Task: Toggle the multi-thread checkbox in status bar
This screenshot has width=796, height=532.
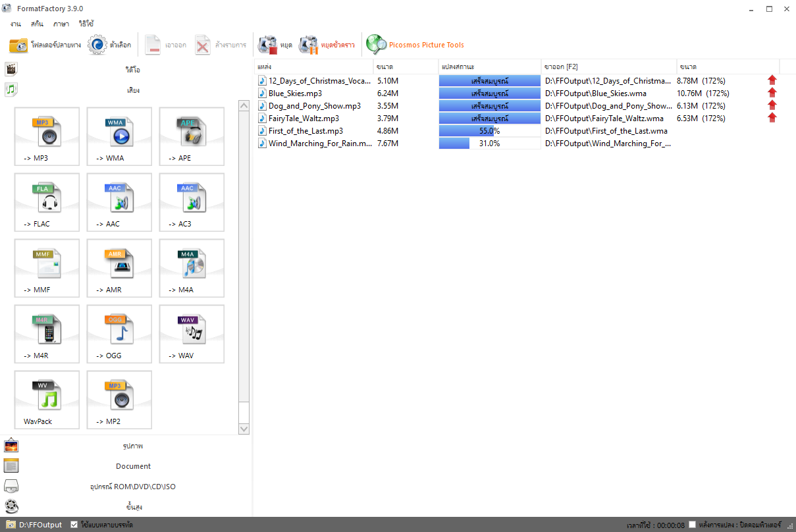Action: pyautogui.click(x=74, y=525)
